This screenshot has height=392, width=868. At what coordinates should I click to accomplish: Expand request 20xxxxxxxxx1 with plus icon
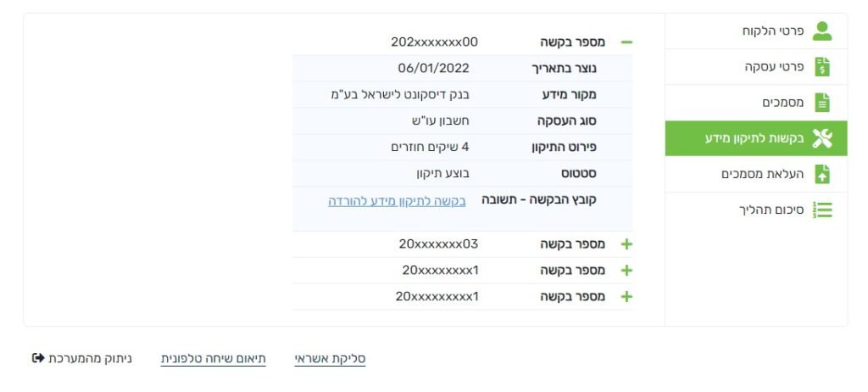pos(626,297)
